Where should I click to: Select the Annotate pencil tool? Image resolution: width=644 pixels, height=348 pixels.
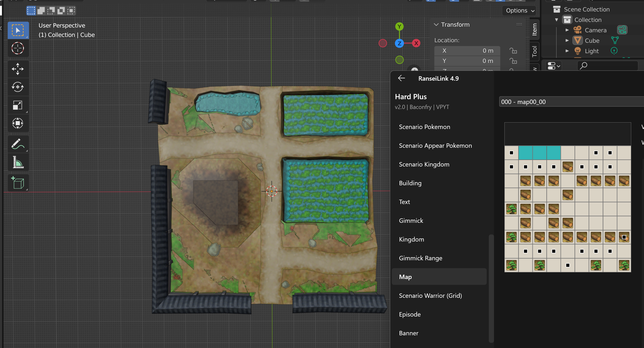(x=18, y=144)
